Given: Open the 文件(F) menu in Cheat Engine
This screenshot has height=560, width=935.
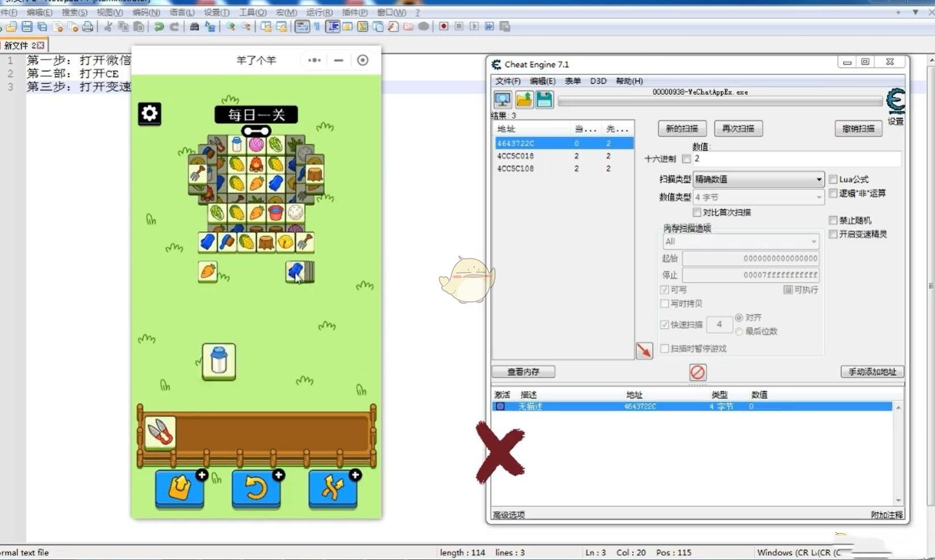Looking at the screenshot, I should (x=508, y=81).
